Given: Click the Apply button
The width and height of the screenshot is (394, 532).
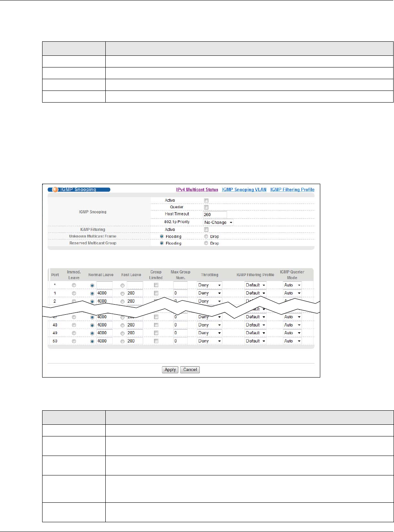Looking at the screenshot, I should coord(170,370).
